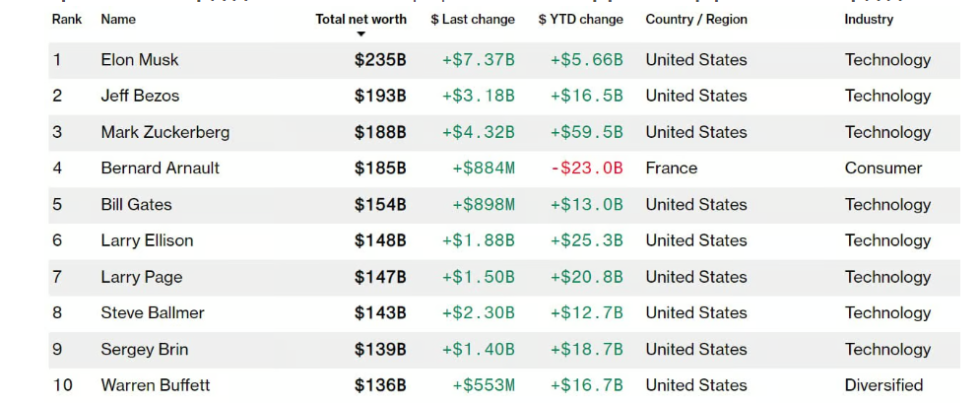Open Jeff Bezos's profile link
980x404 pixels.
point(140,96)
